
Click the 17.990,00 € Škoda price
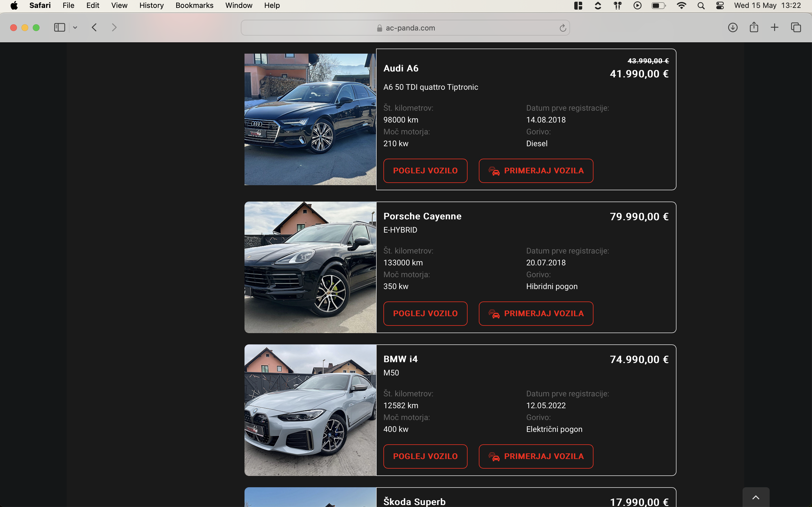click(x=639, y=502)
